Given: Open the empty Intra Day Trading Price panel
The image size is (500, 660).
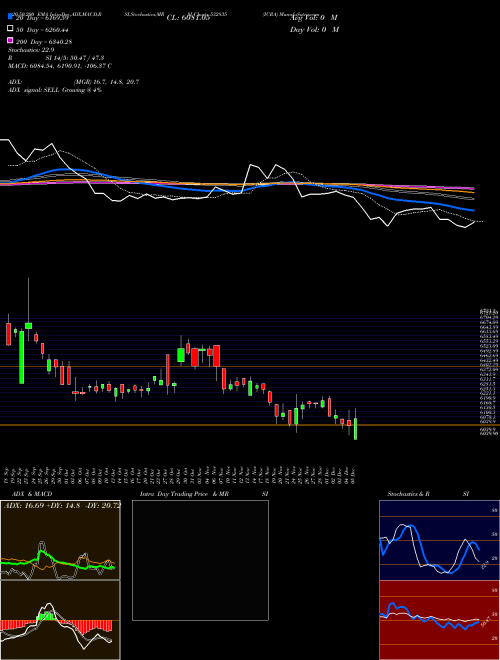Looking at the screenshot, I should (x=200, y=560).
